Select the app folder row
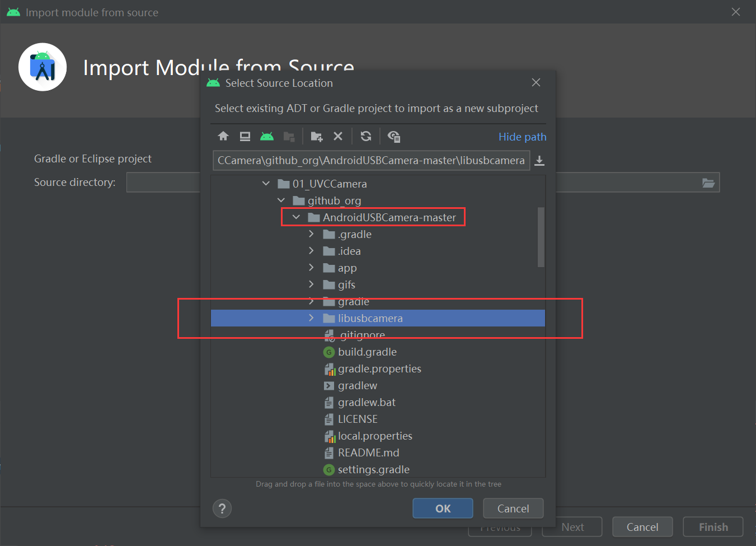The height and width of the screenshot is (546, 756). [378, 268]
